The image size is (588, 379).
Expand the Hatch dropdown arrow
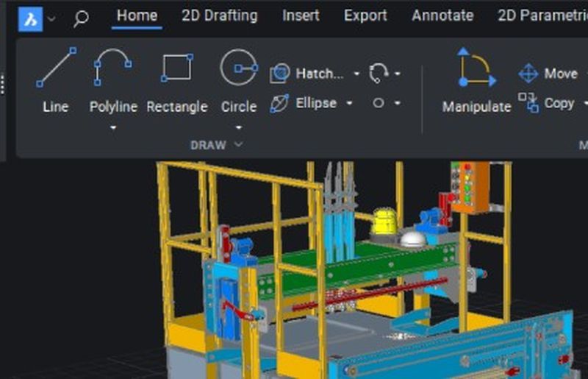tap(356, 74)
